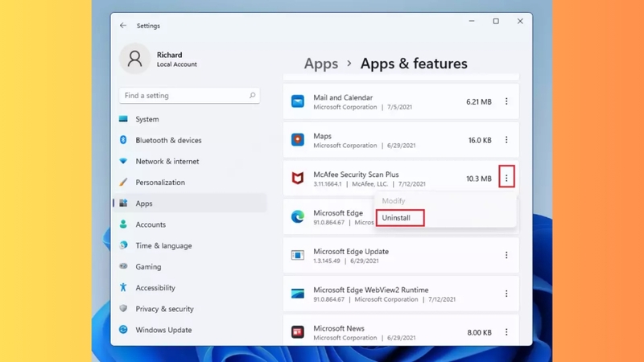Open Windows Update settings
This screenshot has width=644, height=362.
pyautogui.click(x=190, y=330)
